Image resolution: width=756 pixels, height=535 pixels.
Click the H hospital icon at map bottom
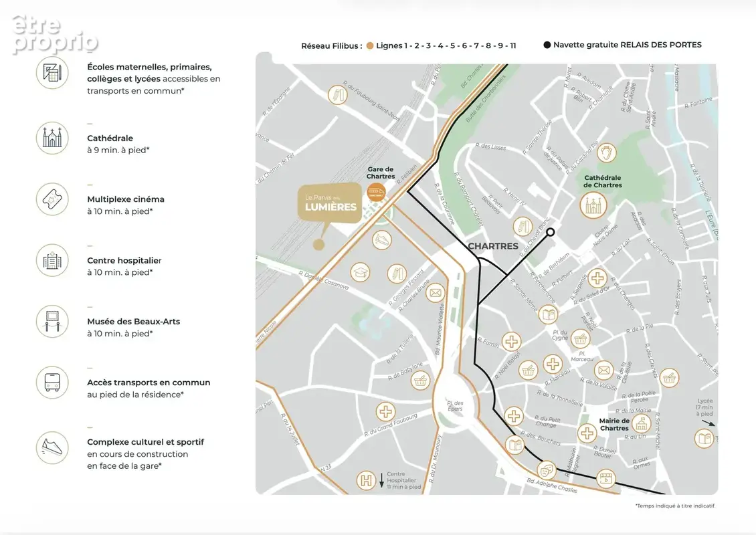pos(367,481)
